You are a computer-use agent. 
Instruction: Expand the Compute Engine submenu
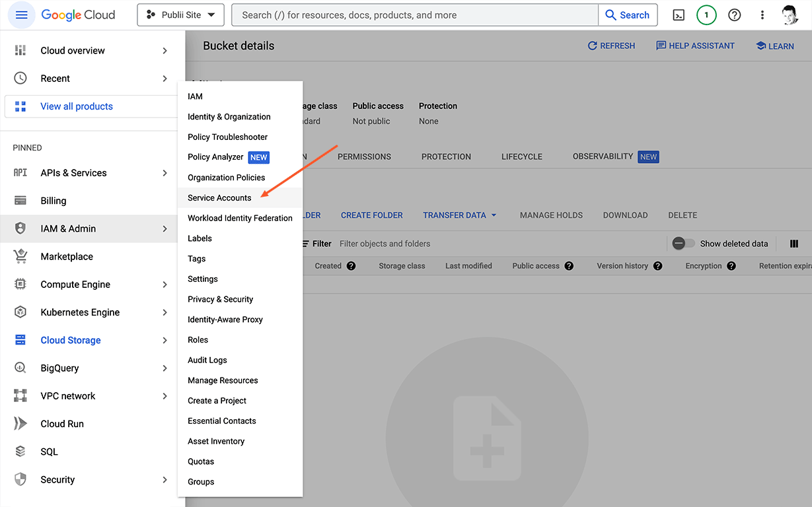pos(165,285)
